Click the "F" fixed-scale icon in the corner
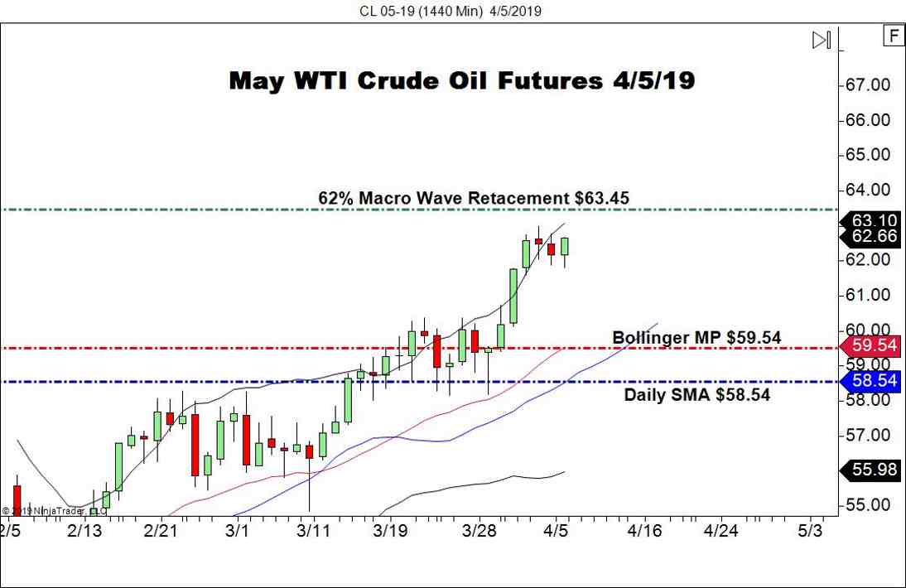Viewport: 906px width, 588px height. 892,36
